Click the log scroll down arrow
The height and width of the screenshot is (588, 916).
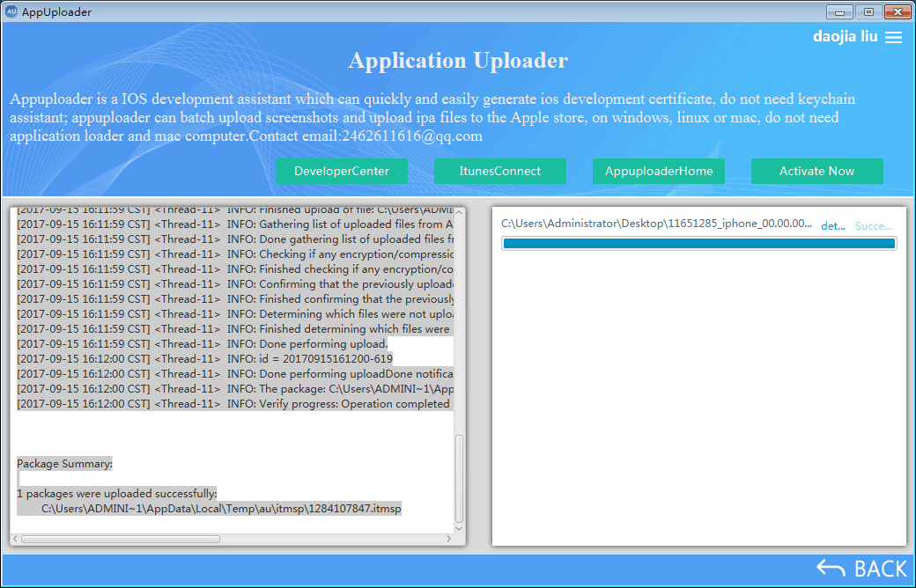(x=459, y=528)
